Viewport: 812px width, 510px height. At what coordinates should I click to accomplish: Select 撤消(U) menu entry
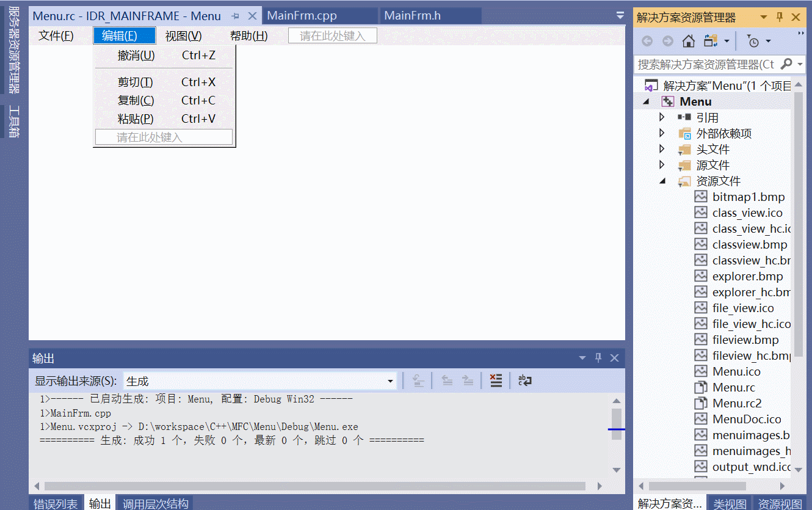(164, 56)
